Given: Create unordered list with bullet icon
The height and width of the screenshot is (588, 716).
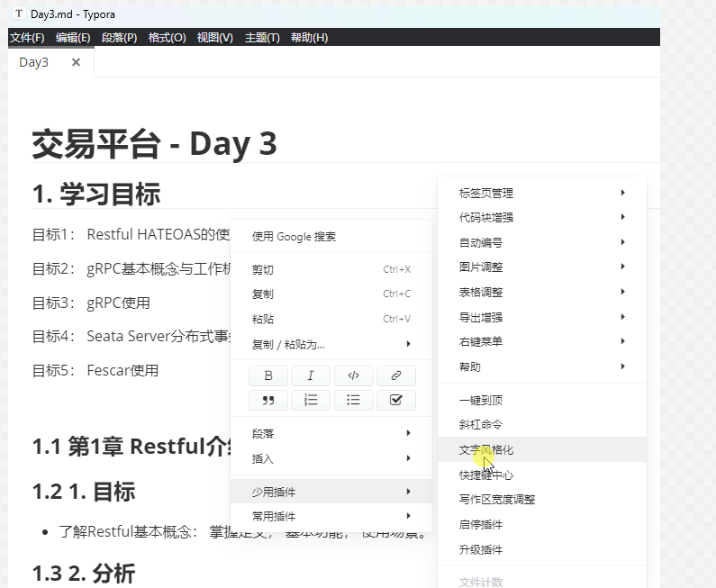Looking at the screenshot, I should (353, 401).
